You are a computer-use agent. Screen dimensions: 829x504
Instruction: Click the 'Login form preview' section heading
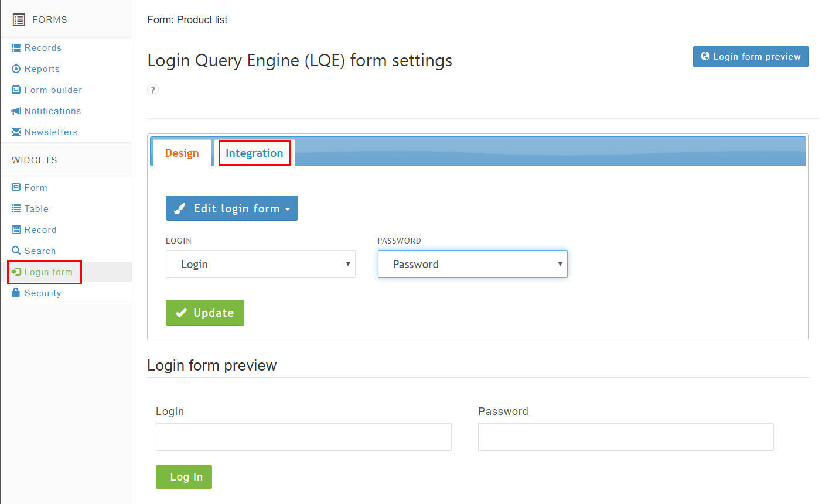click(x=212, y=365)
